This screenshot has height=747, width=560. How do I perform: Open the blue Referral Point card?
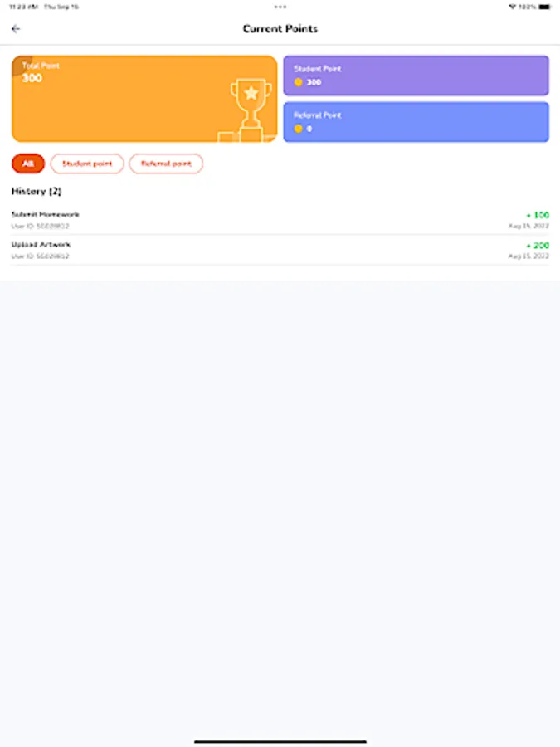click(416, 122)
